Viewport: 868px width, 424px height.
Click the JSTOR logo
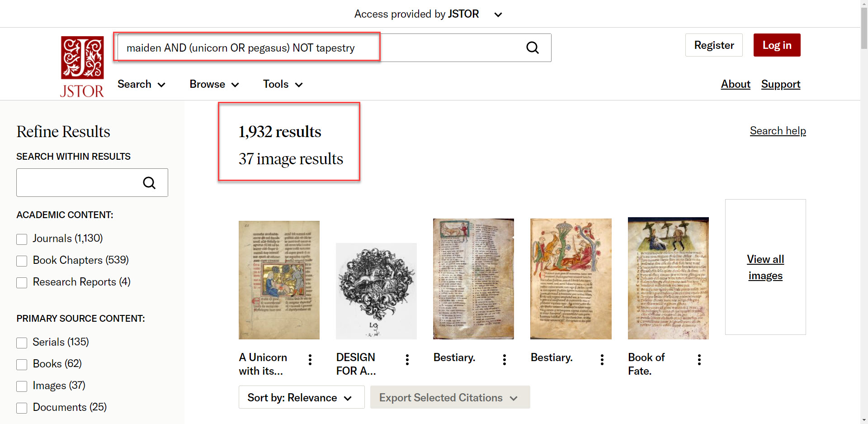tap(82, 67)
